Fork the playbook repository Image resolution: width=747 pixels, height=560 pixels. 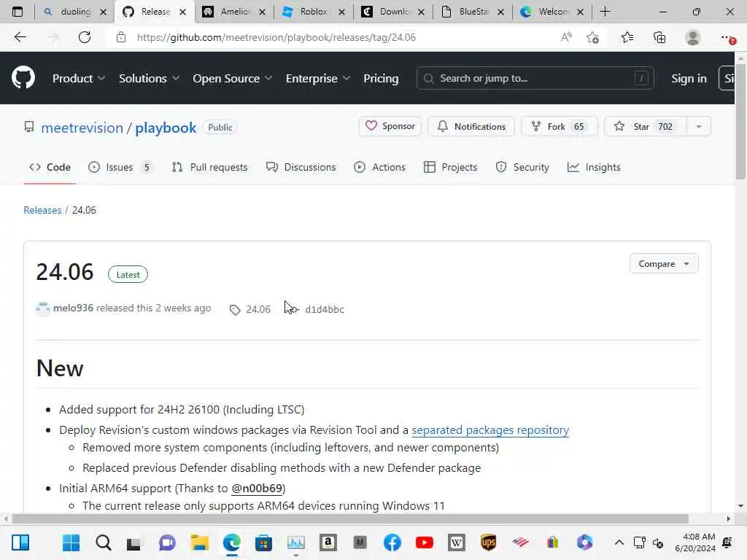pos(560,126)
